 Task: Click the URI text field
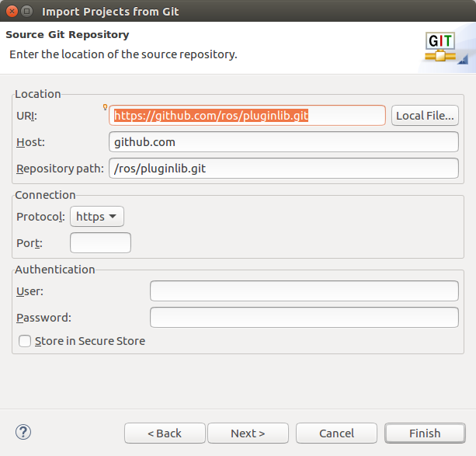(x=247, y=116)
